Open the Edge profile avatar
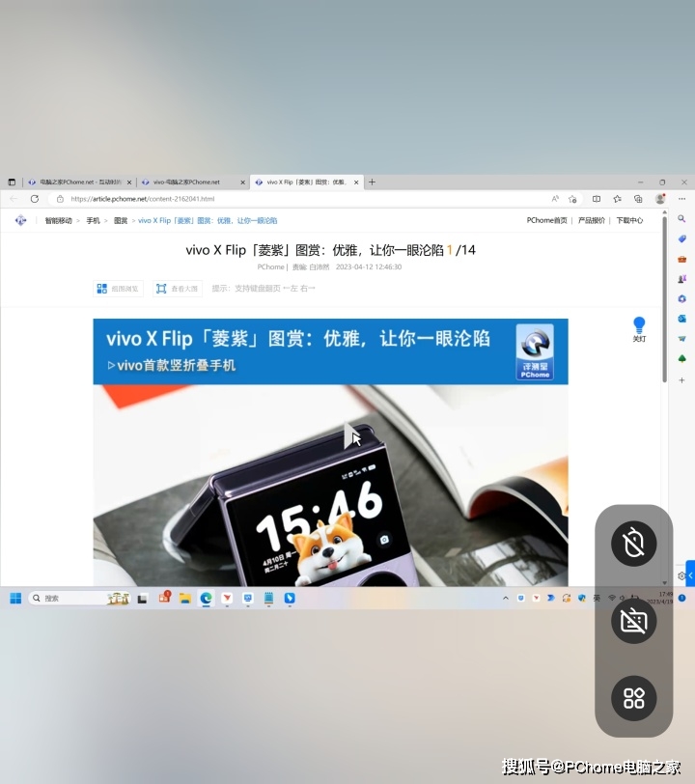This screenshot has width=695, height=784. tap(660, 199)
